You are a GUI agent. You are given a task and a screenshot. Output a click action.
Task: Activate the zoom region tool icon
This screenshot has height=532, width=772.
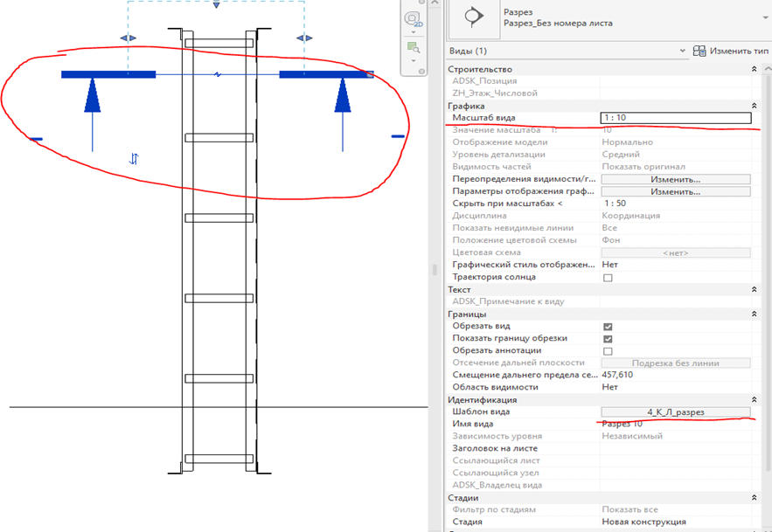pos(413,48)
